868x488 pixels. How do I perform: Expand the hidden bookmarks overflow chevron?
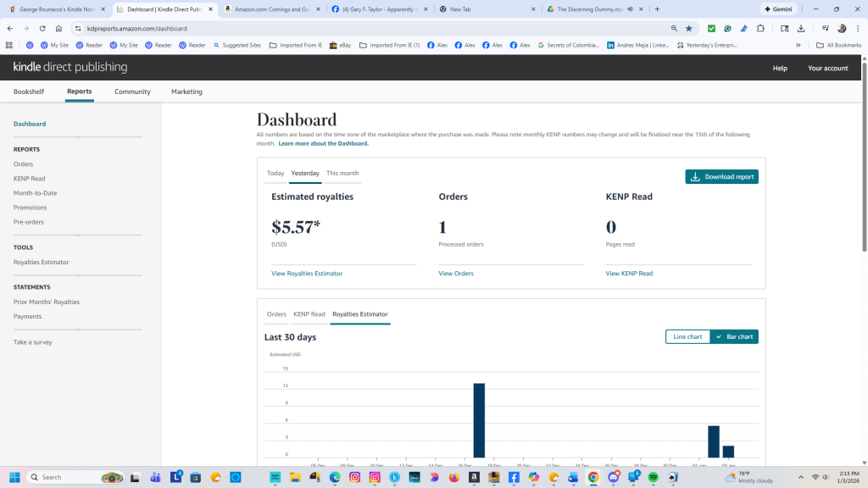click(798, 45)
